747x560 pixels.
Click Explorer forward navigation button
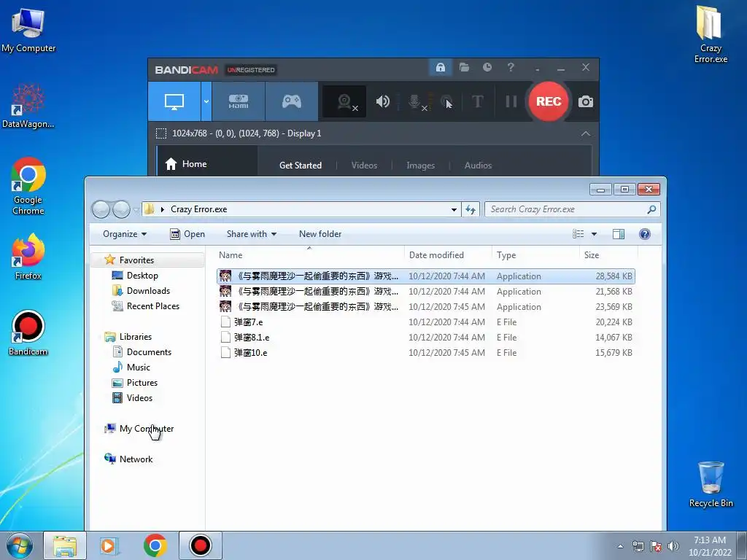click(121, 209)
